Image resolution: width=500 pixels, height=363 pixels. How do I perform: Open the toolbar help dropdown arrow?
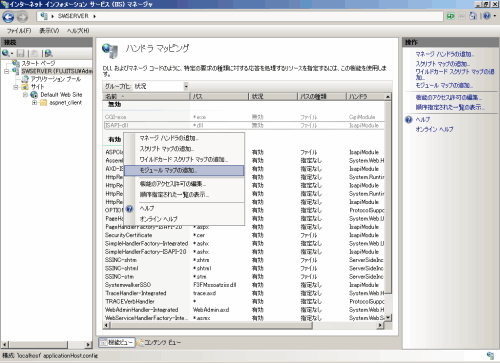(x=494, y=16)
